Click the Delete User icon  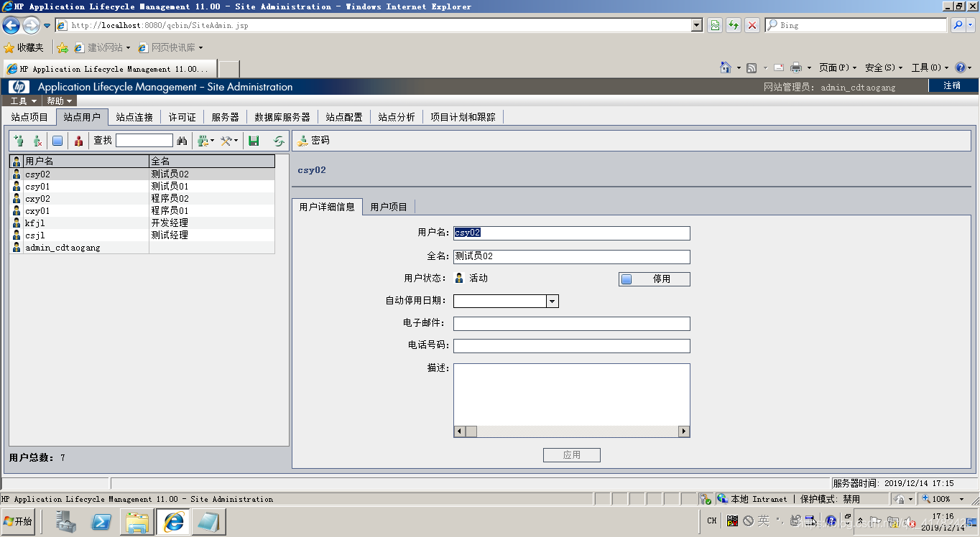click(x=37, y=141)
